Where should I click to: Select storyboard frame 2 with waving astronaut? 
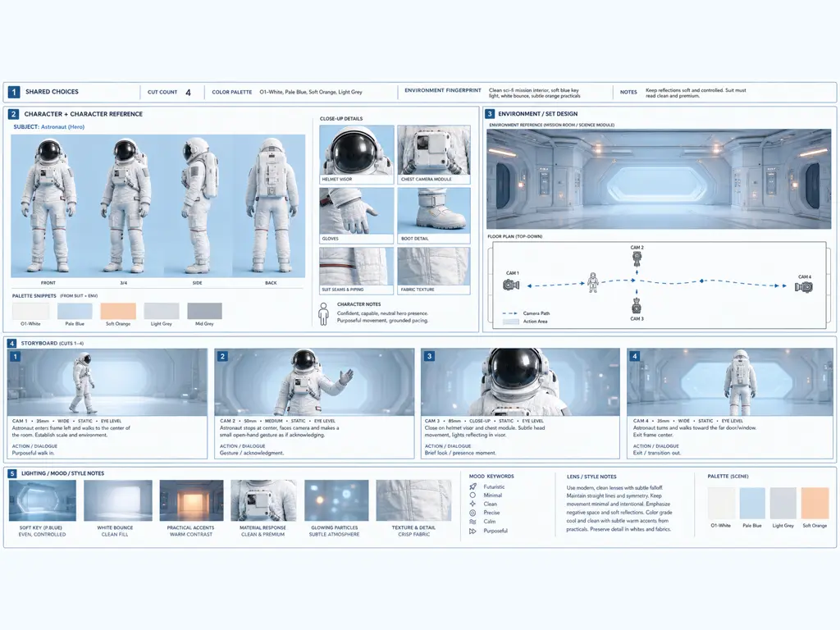314,382
